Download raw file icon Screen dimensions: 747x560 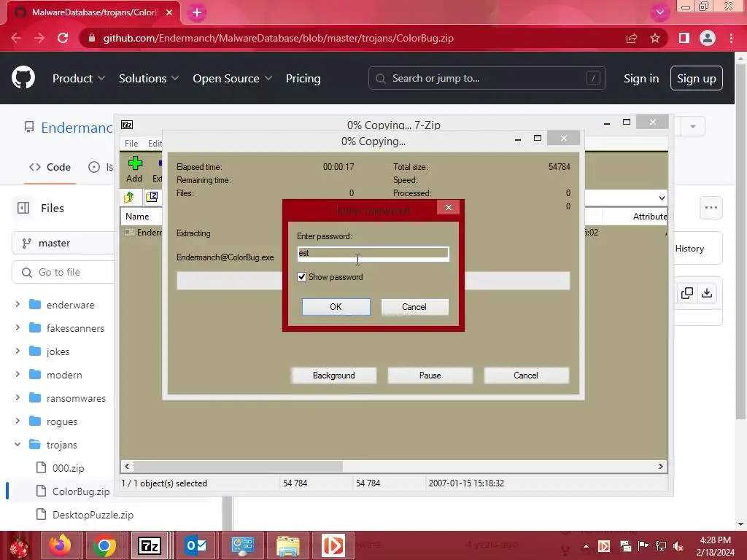[x=707, y=293]
